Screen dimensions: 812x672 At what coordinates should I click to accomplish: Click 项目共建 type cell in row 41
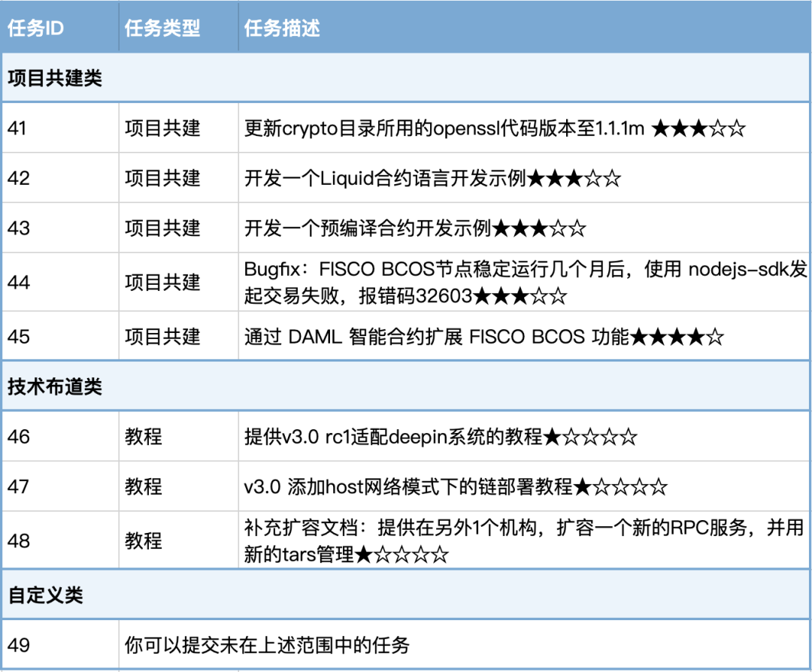click(179, 128)
